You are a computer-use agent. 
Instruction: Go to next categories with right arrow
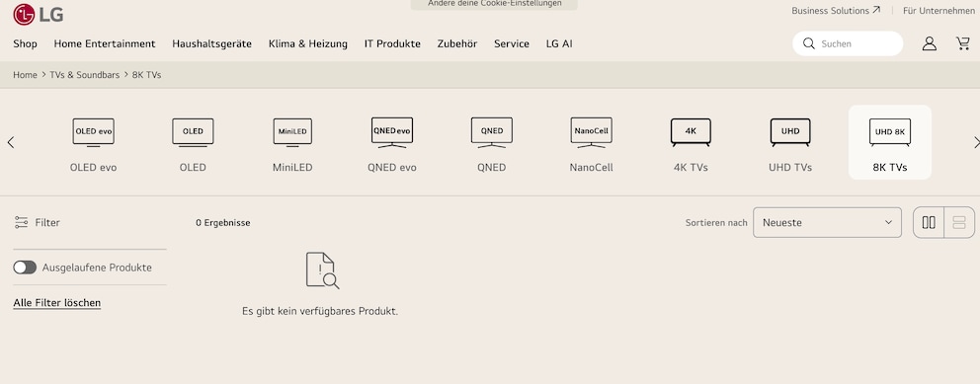tap(976, 142)
